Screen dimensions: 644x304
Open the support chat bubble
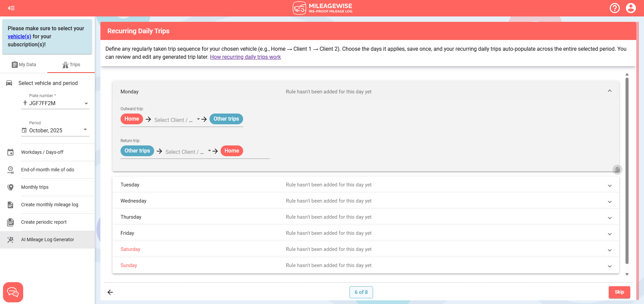click(13, 292)
